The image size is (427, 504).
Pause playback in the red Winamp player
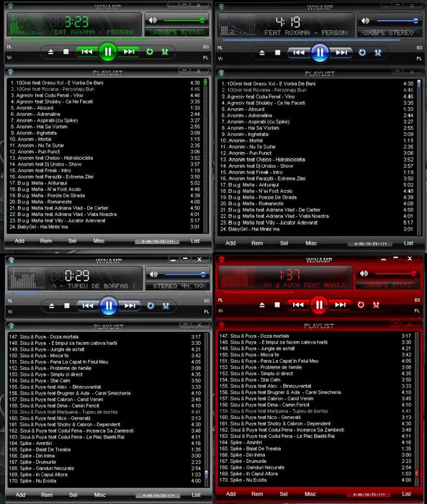(319, 305)
